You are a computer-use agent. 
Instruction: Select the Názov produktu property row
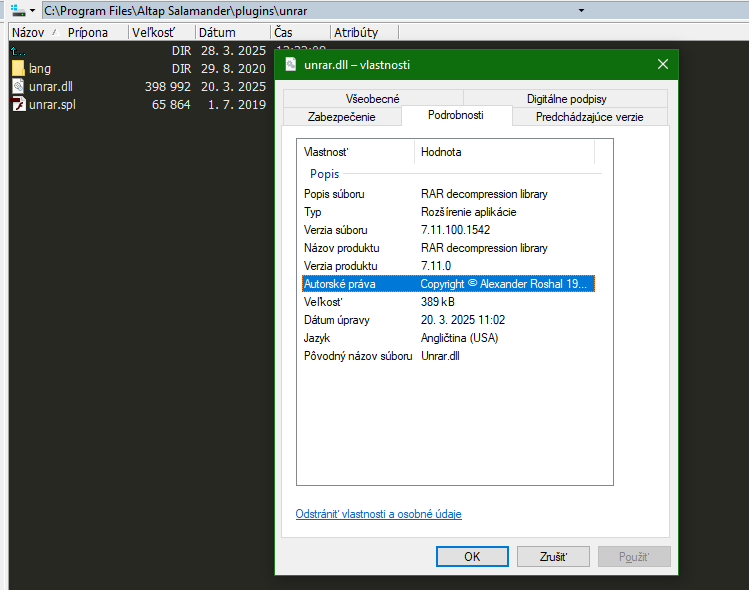[x=449, y=248]
